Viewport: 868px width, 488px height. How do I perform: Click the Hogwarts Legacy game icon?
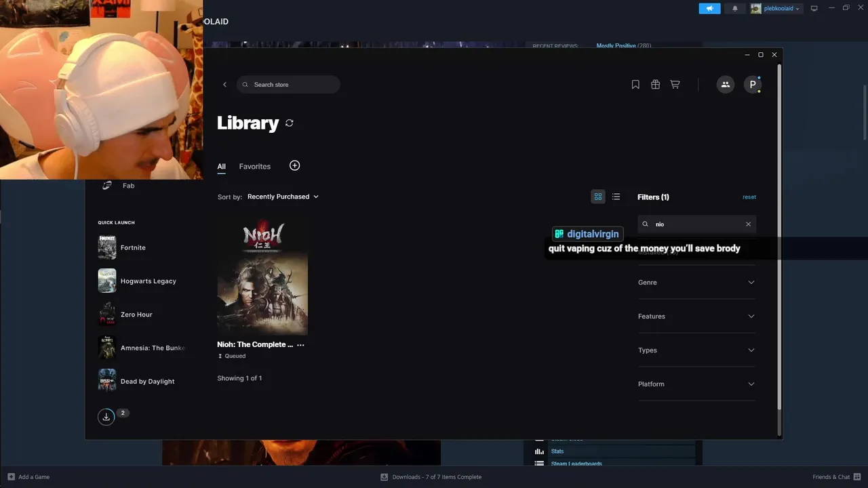tap(107, 281)
